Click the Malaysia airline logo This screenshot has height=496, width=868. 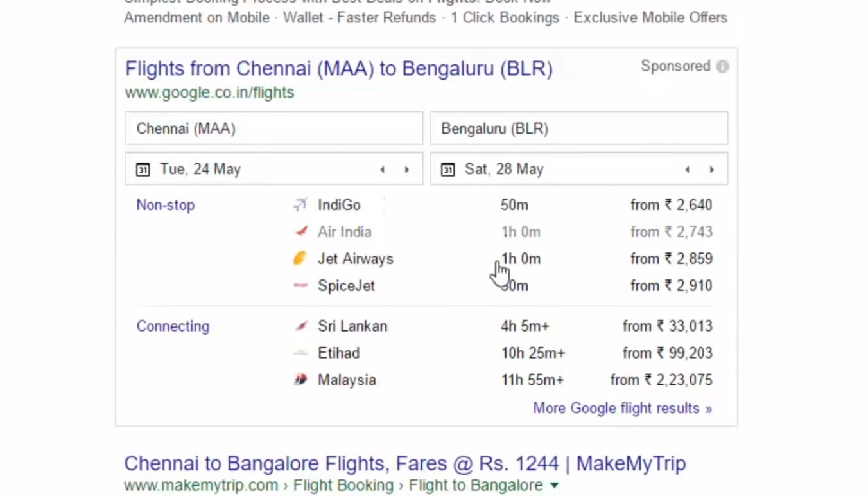tap(300, 380)
